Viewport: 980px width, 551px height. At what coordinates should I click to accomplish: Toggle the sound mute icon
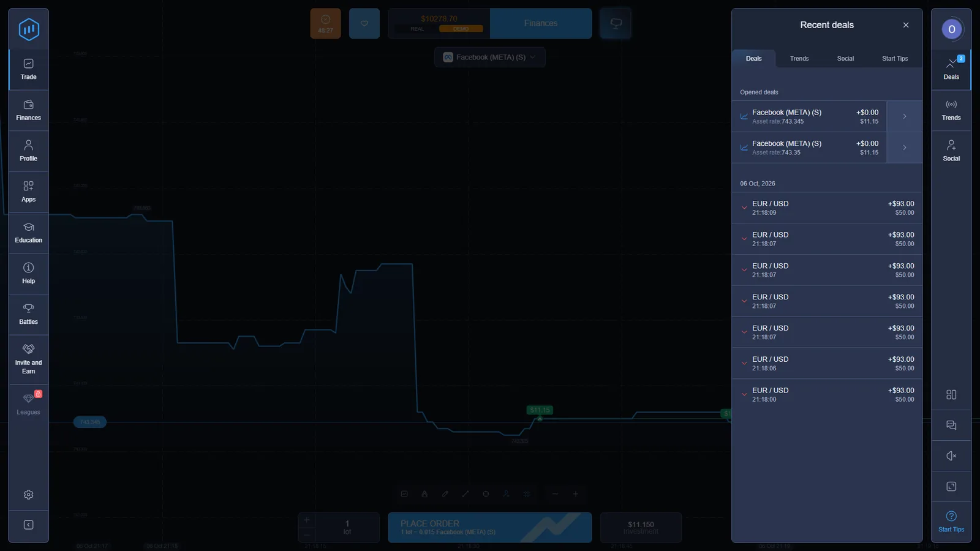951,456
